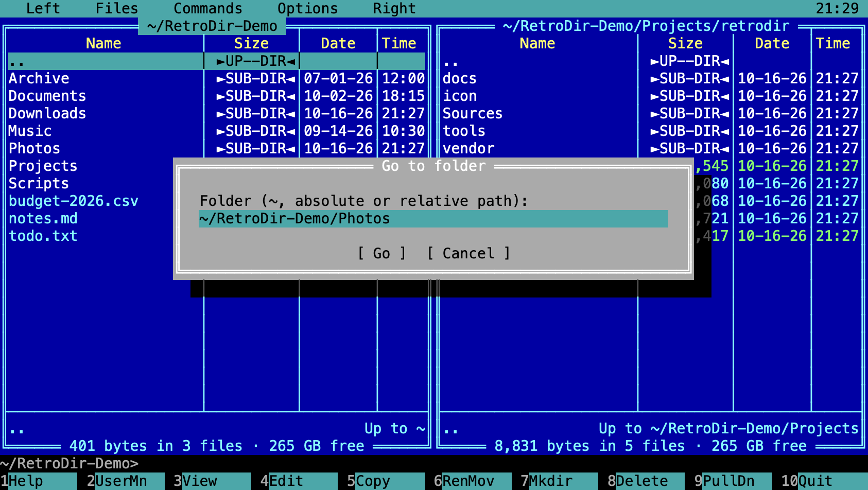Image resolution: width=868 pixels, height=490 pixels.
Task: Click the 5Copy function key
Action: pos(386,481)
